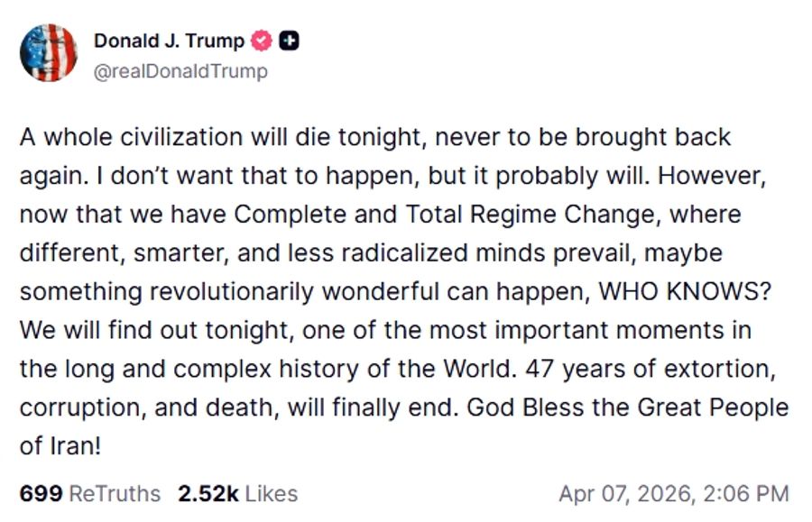The image size is (812, 522).
Task: Click the 2.52k number before Likes
Action: click(x=208, y=493)
